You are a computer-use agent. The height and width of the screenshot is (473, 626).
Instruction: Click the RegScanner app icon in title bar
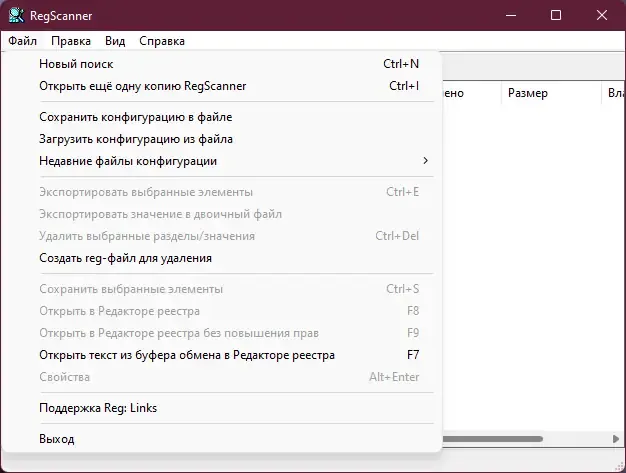tap(16, 16)
